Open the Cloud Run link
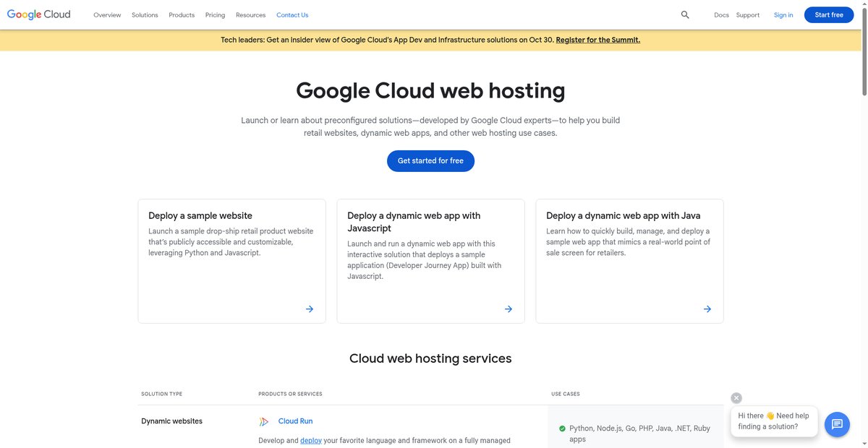Viewport: 868px width, 448px height. [x=295, y=421]
